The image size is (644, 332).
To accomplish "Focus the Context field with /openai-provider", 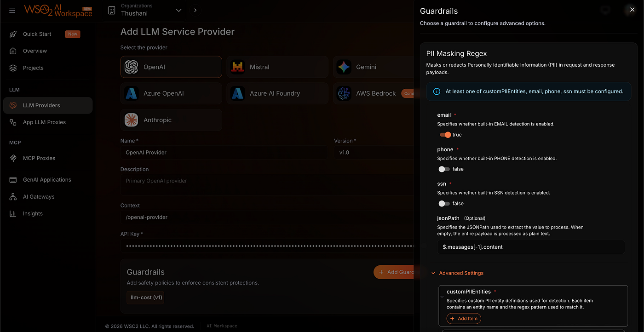I will (267, 218).
